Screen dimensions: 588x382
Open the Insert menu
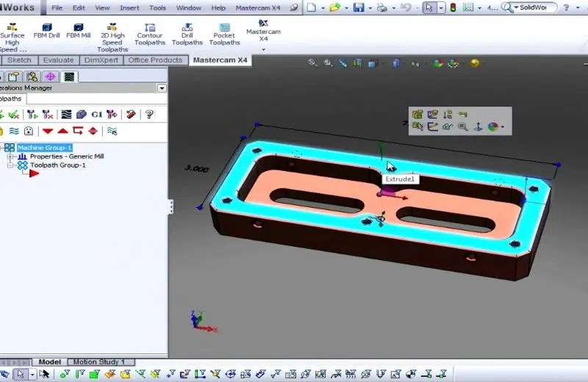coord(129,7)
